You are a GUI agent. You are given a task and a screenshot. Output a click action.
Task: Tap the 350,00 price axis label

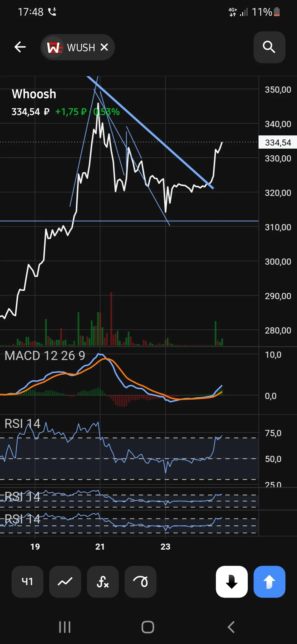pyautogui.click(x=278, y=90)
